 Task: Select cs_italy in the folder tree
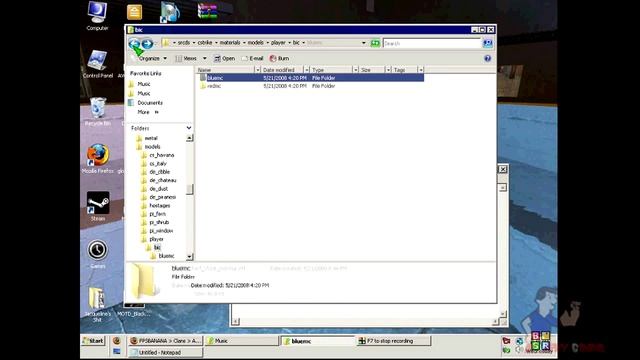(x=158, y=164)
